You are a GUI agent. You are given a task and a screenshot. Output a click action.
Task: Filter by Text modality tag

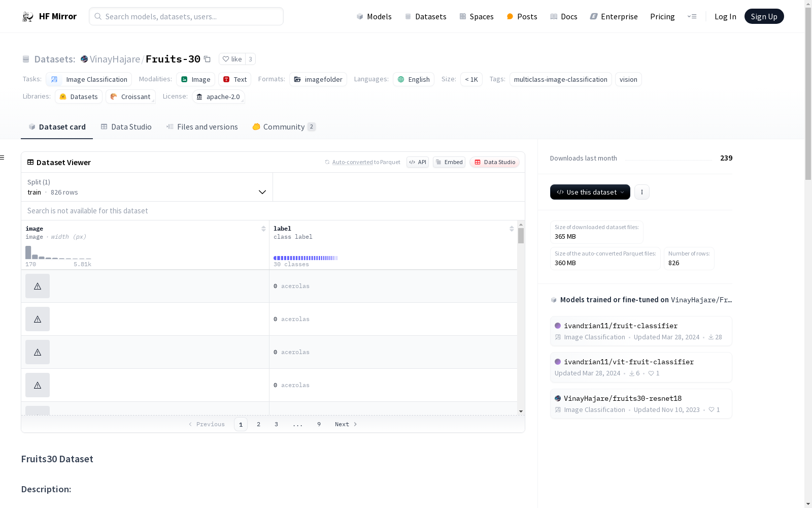[x=235, y=79]
